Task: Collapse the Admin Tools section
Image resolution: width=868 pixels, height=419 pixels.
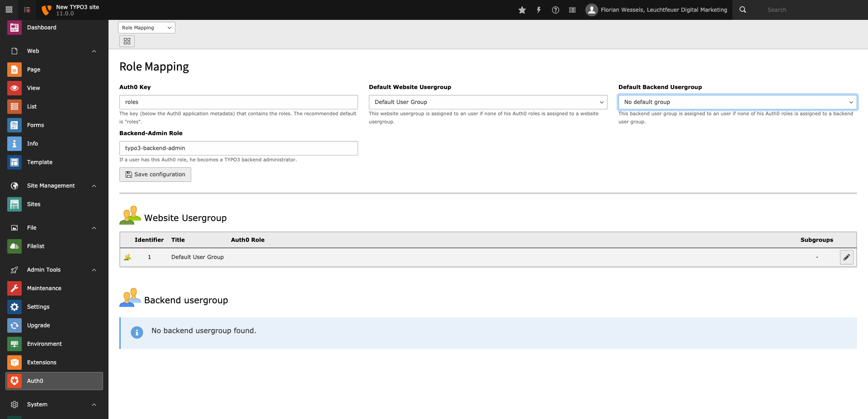Action: point(94,269)
